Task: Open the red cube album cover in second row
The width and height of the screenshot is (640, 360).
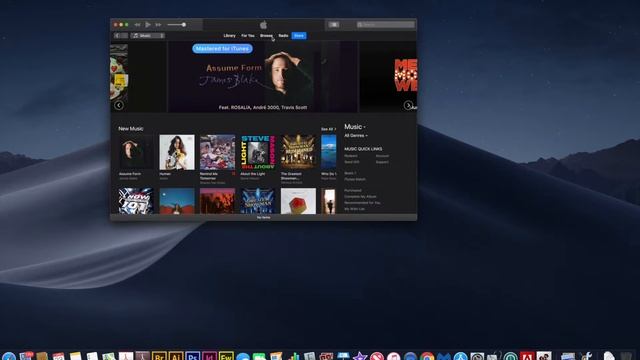Action: tap(298, 201)
